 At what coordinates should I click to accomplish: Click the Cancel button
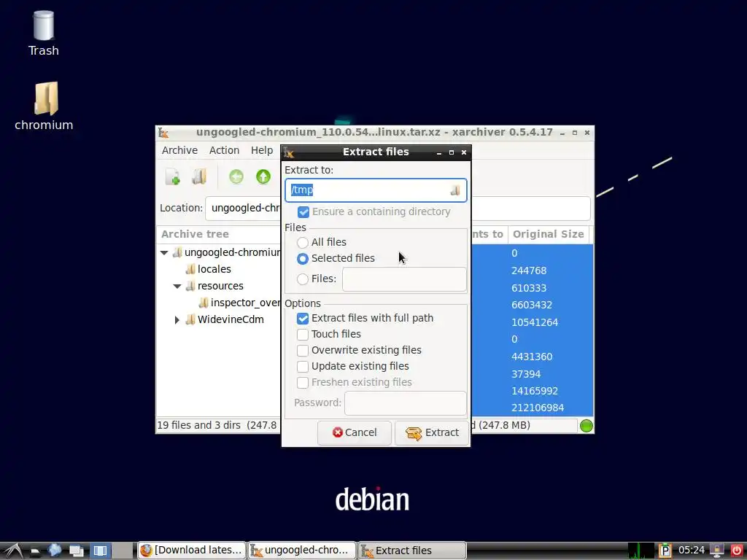pos(355,433)
